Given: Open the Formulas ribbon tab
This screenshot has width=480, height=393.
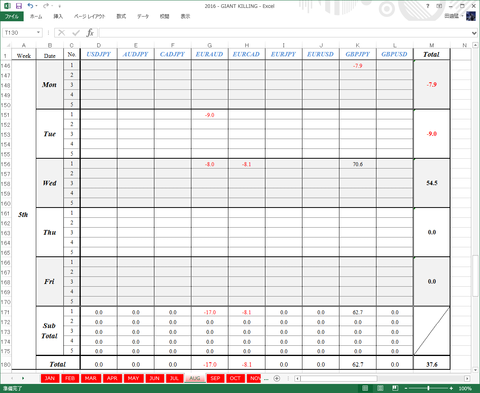Looking at the screenshot, I should (121, 16).
